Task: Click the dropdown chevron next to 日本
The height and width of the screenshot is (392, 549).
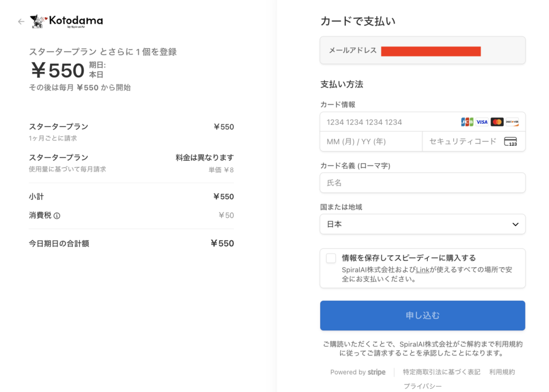Action: [515, 225]
